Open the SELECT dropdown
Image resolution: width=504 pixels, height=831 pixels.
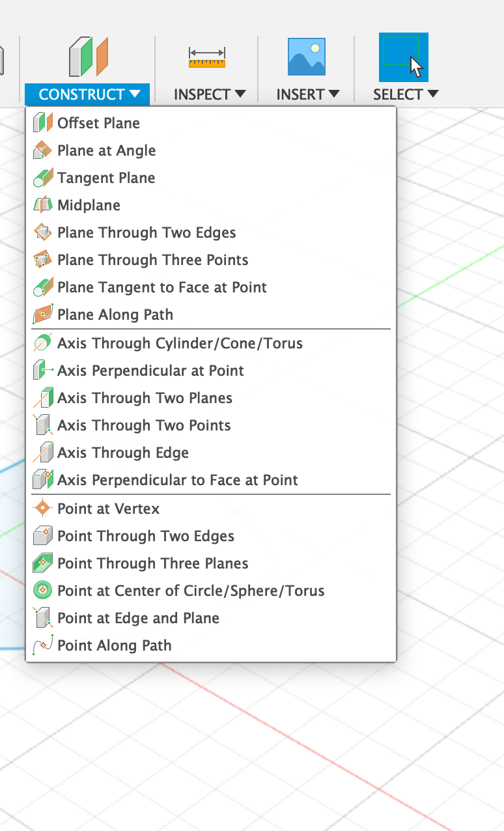[x=406, y=94]
